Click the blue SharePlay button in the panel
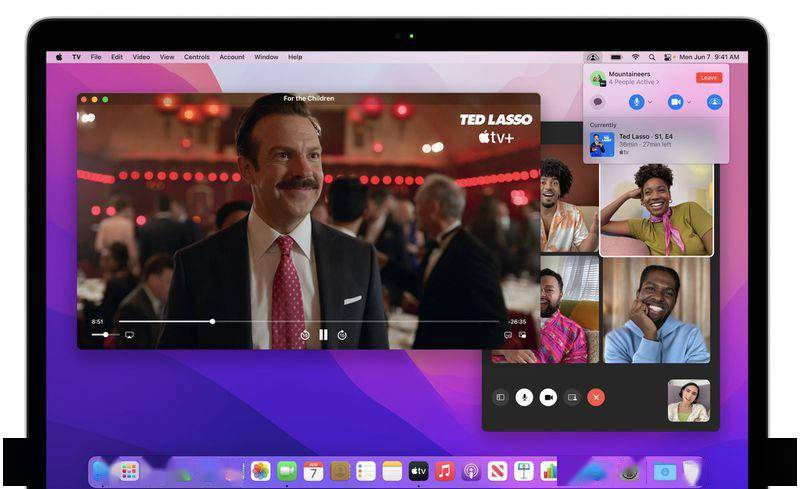The width and height of the screenshot is (800, 489). click(714, 102)
